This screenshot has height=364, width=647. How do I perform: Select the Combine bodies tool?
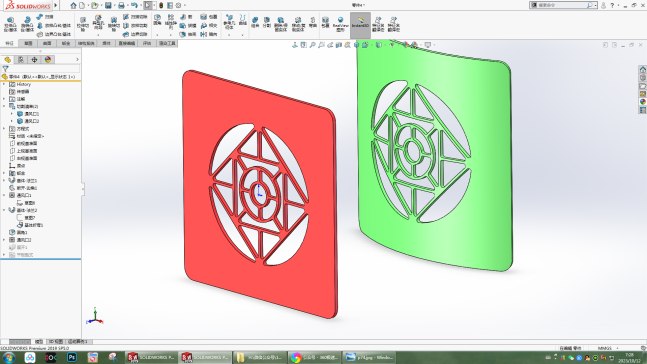pos(255,22)
